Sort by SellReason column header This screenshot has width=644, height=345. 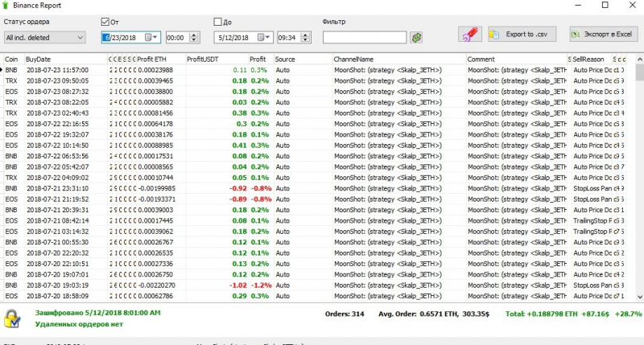592,59
